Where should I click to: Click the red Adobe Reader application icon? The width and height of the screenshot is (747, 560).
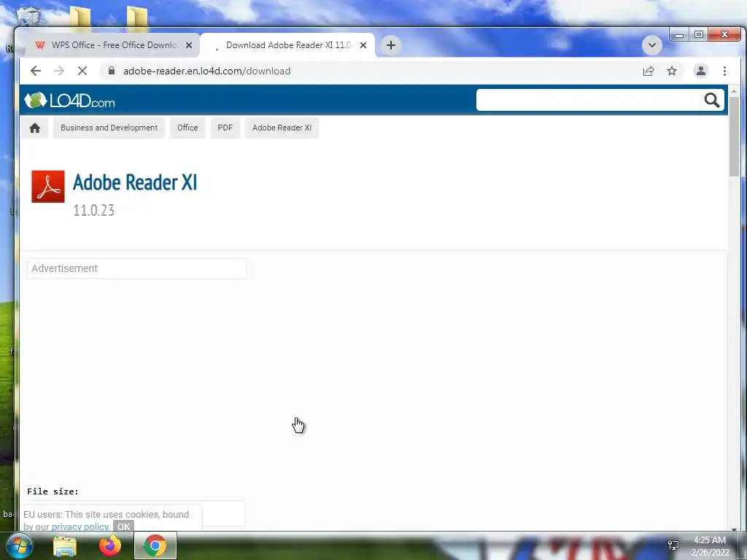(x=48, y=187)
